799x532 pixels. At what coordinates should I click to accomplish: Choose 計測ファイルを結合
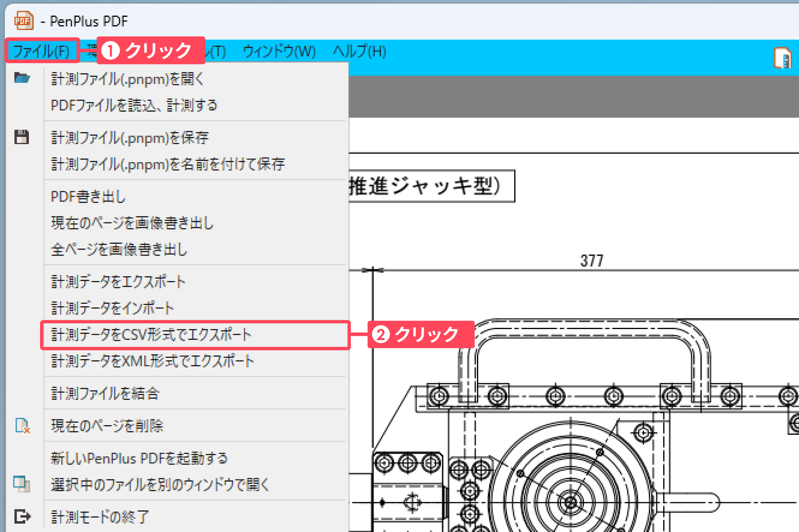click(105, 393)
